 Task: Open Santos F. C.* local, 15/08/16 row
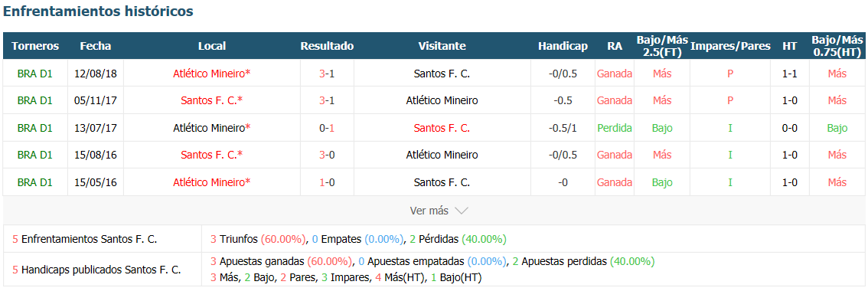pos(211,155)
